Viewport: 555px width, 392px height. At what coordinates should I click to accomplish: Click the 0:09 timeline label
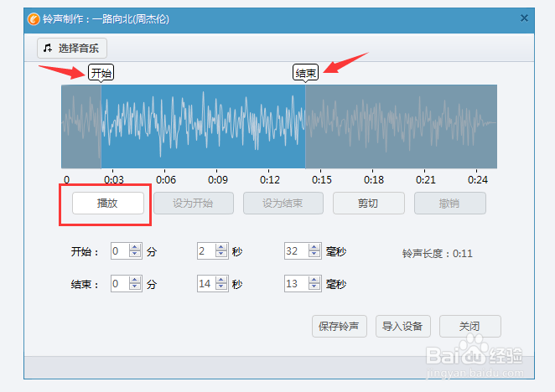(x=218, y=180)
